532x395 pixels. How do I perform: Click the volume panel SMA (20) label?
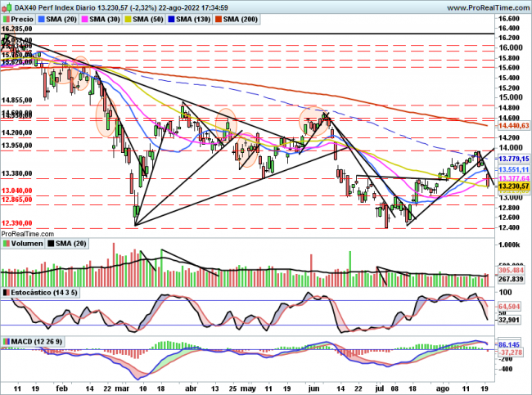[x=70, y=243]
